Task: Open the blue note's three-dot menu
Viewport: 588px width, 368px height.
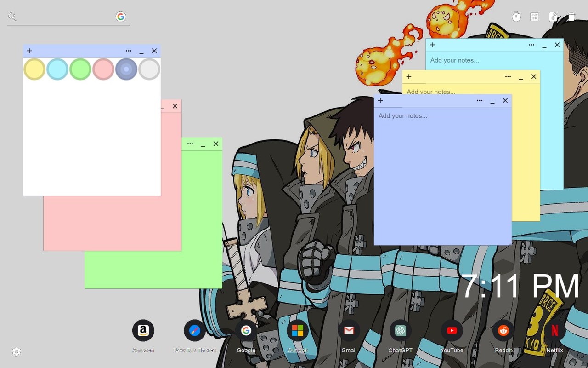Action: pos(480,101)
